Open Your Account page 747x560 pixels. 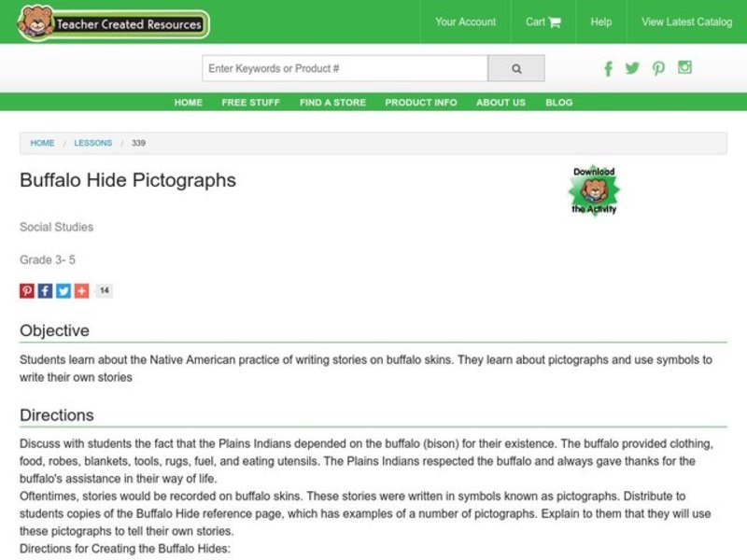466,21
